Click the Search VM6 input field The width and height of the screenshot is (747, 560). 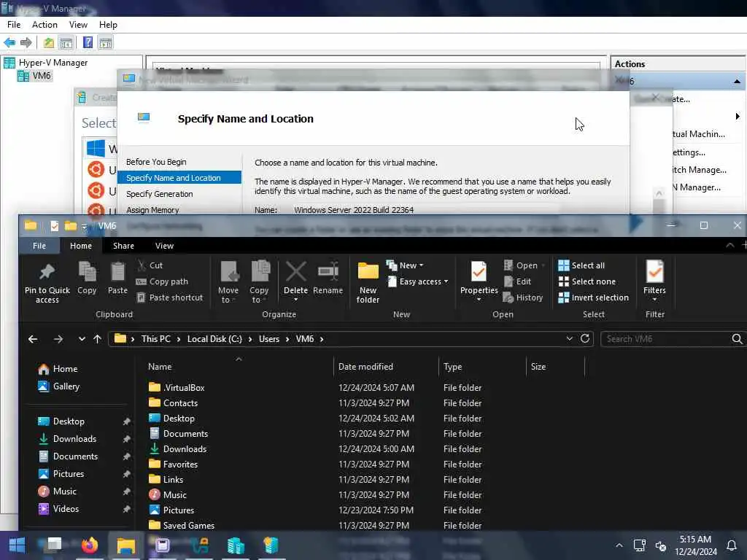click(x=667, y=339)
